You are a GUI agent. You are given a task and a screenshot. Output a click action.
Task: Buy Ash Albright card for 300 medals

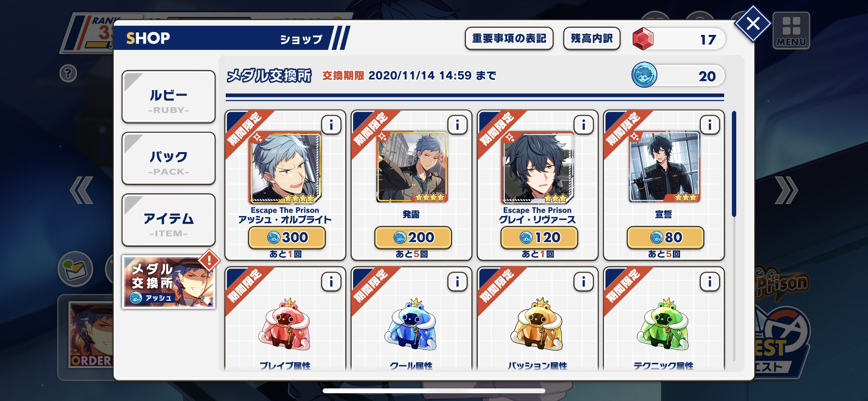(287, 237)
